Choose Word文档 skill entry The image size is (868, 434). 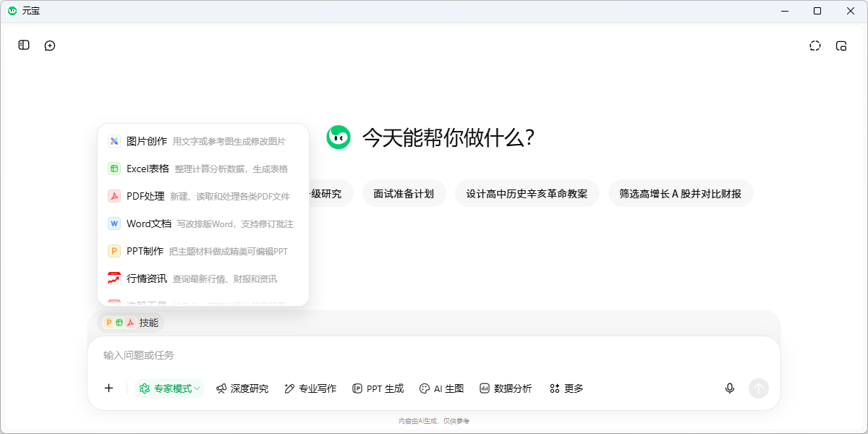203,224
